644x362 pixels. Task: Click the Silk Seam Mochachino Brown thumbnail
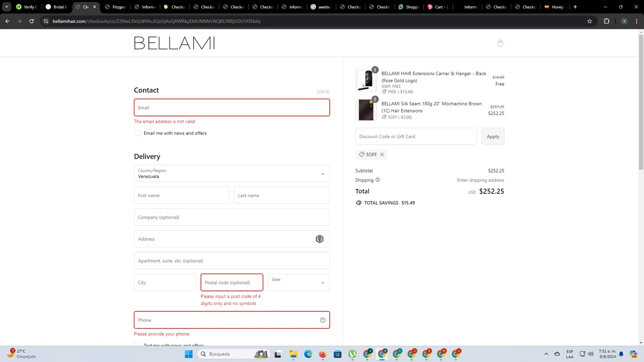366,110
